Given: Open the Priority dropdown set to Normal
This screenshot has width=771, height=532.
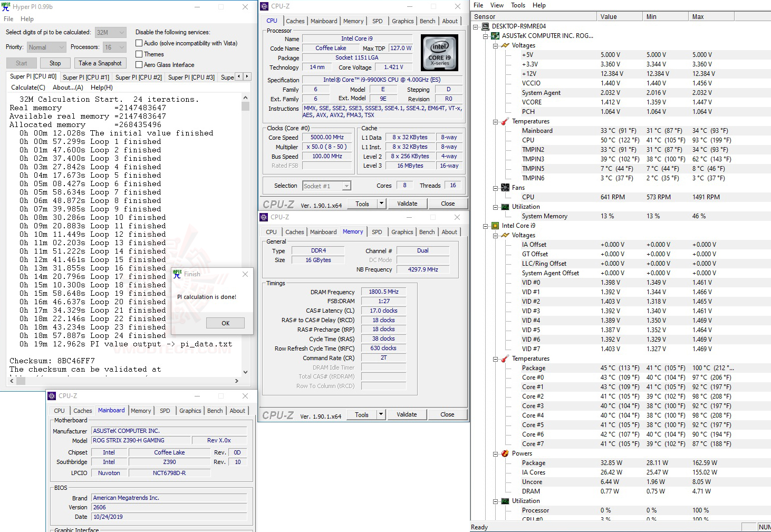Looking at the screenshot, I should (x=47, y=47).
